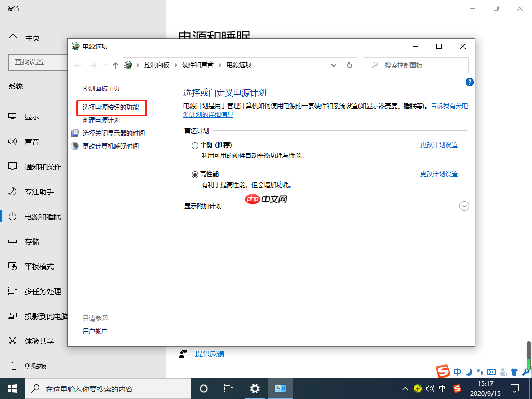Click 控制面板 in the breadcrumb bar
The image size is (532, 399).
[x=157, y=65]
